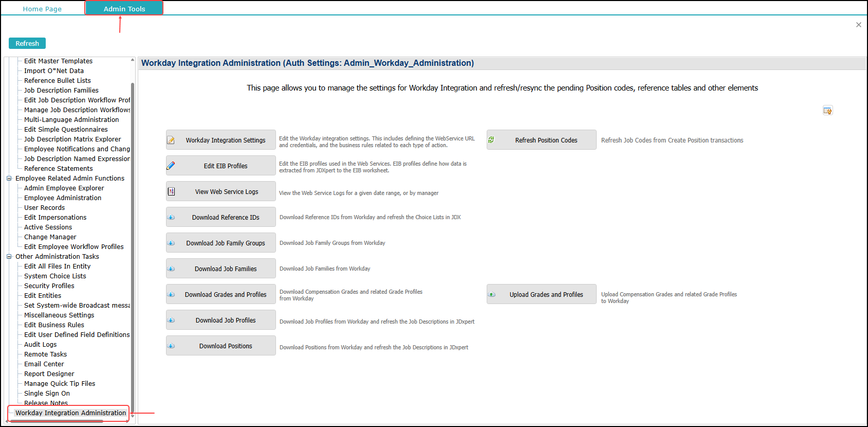The image size is (868, 427).
Task: Open Edit Entities
Action: point(43,296)
